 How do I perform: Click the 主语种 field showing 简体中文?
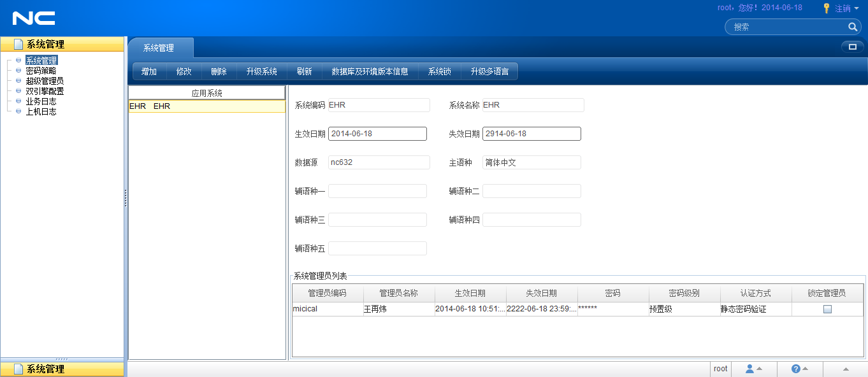[532, 162]
